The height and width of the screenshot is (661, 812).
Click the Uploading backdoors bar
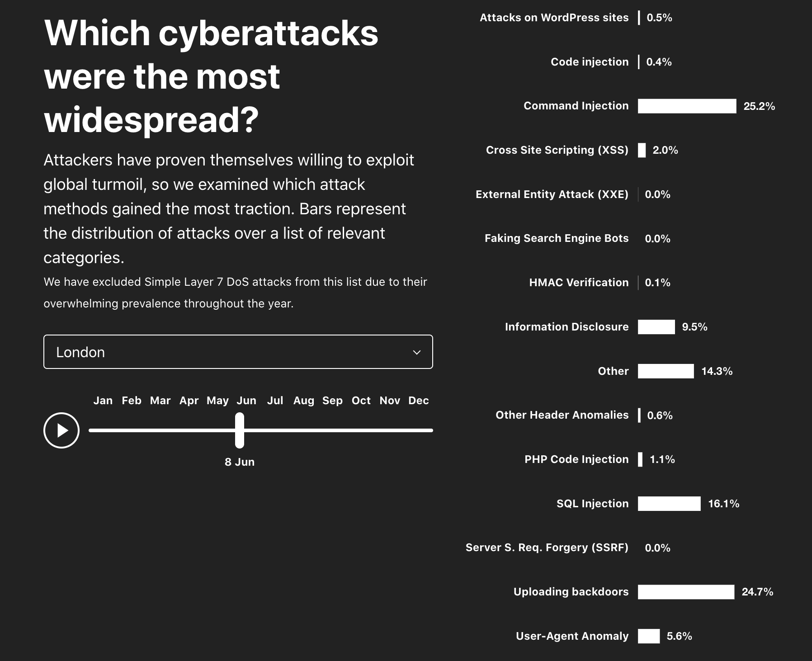pos(686,592)
